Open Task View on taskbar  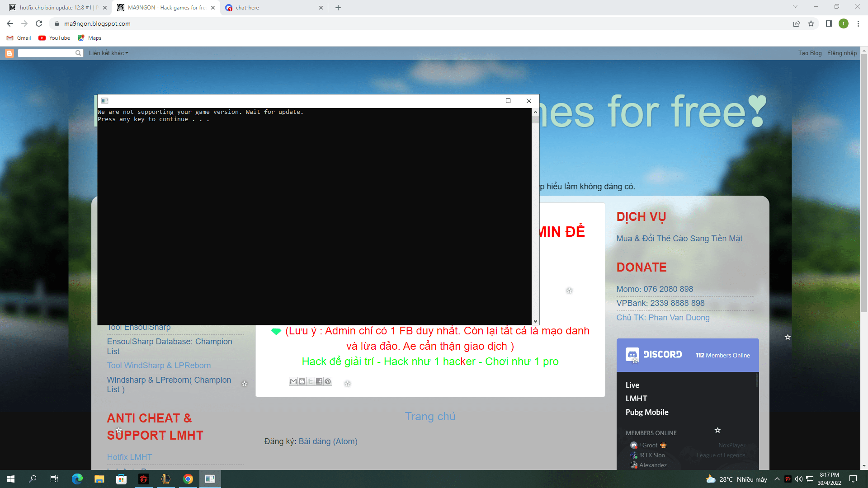point(54,479)
